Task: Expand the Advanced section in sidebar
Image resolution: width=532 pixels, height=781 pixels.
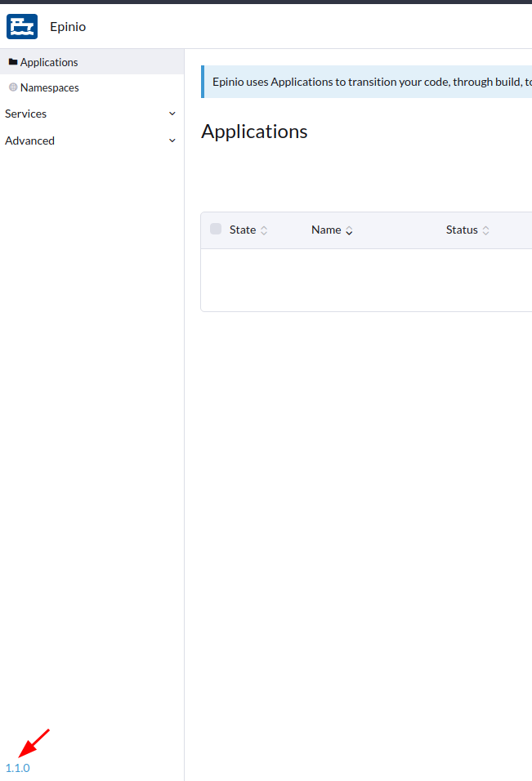Action: point(172,141)
